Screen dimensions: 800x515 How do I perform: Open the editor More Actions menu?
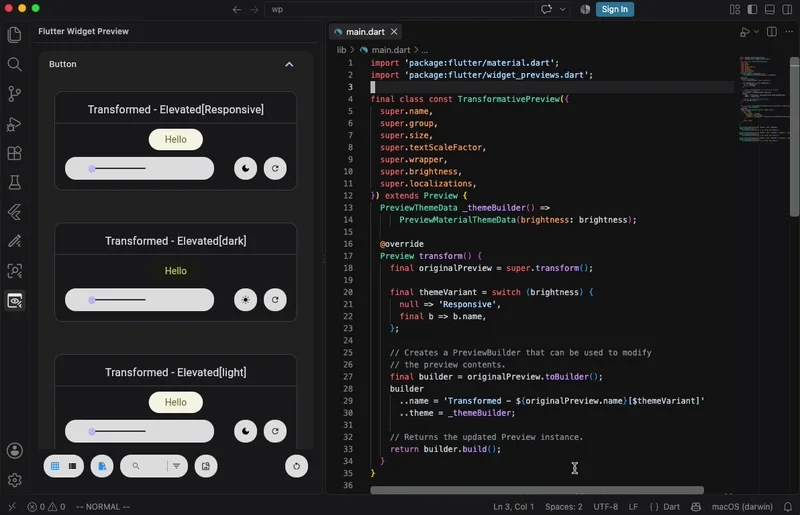[789, 32]
